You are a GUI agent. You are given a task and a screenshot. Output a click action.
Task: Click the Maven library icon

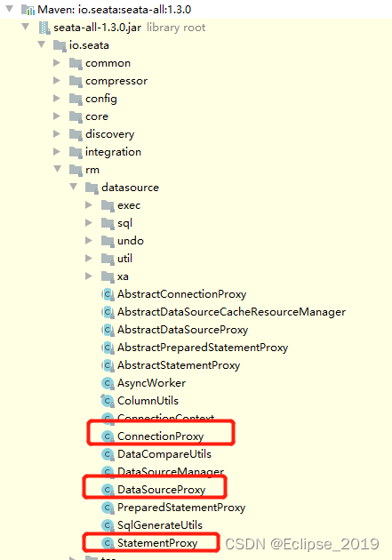[x=28, y=10]
